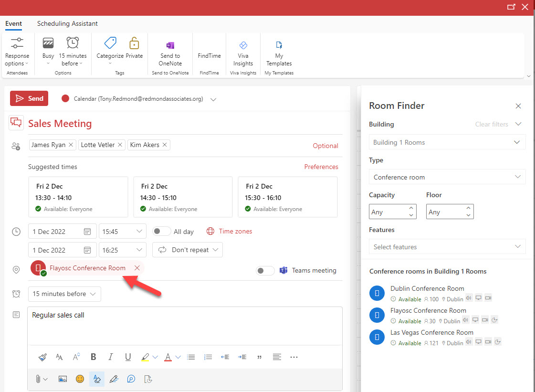Select the Event tab
The height and width of the screenshot is (392, 535).
click(x=13, y=23)
